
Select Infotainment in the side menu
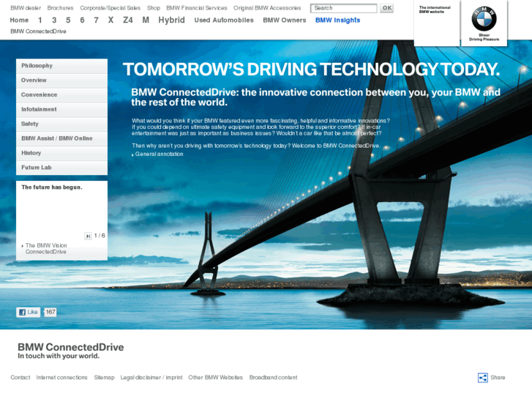(61, 110)
